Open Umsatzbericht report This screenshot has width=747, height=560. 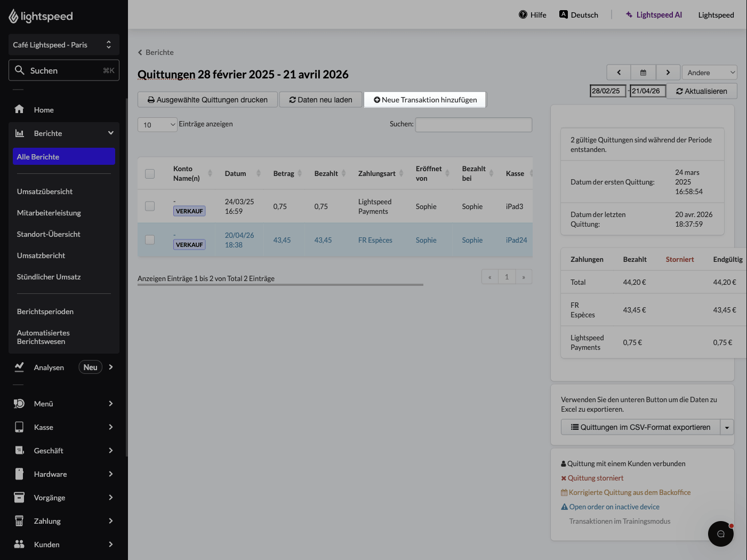[x=41, y=255]
